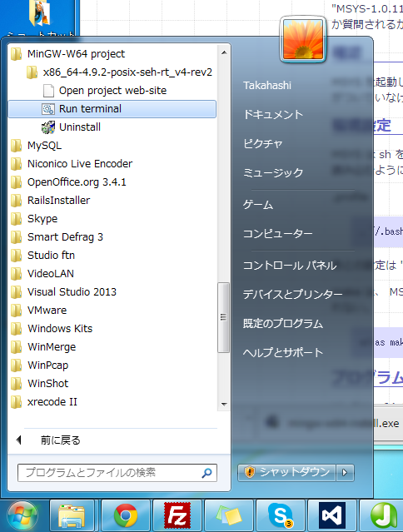Click the flower user account picture
The height and width of the screenshot is (532, 403).
303,39
